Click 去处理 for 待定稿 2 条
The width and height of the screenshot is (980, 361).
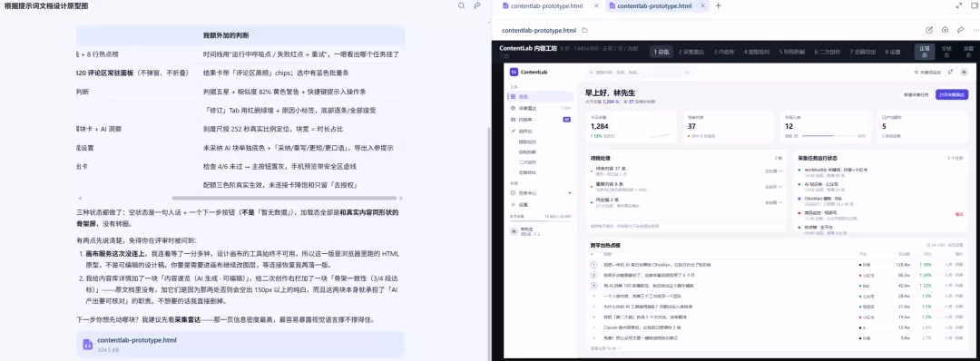pyautogui.click(x=773, y=202)
